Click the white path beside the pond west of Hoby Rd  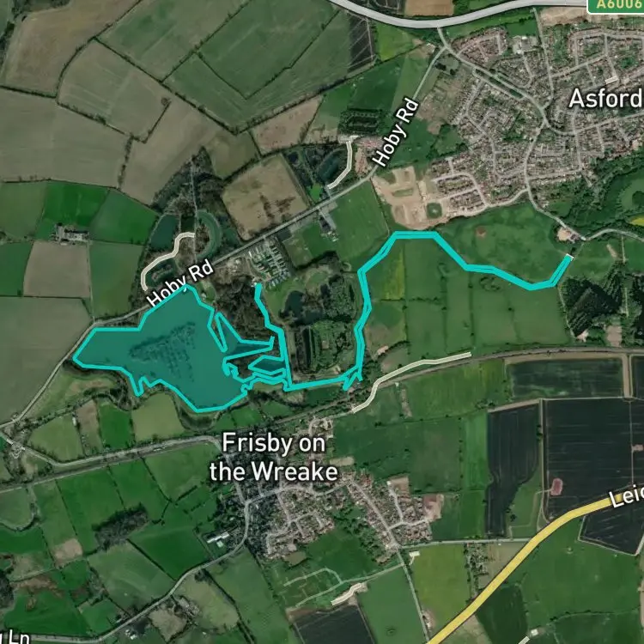tap(165, 258)
